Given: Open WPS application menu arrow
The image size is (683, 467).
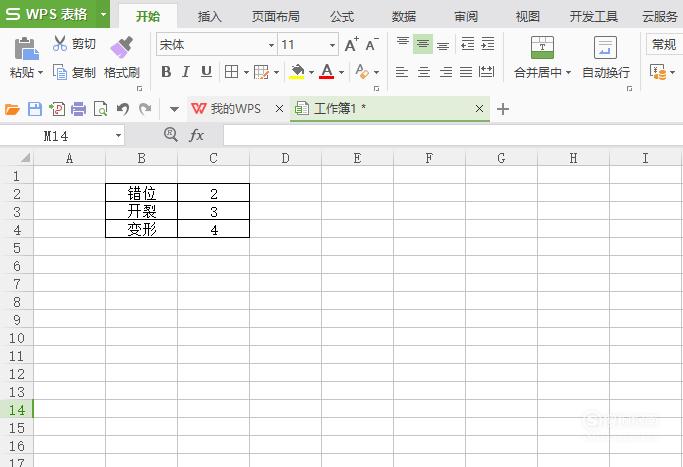Looking at the screenshot, I should pos(103,14).
